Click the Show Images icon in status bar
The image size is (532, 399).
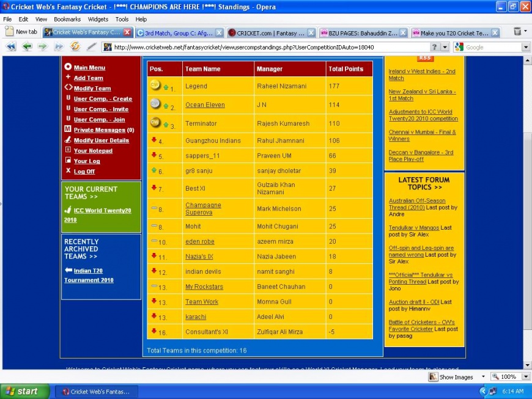click(433, 377)
